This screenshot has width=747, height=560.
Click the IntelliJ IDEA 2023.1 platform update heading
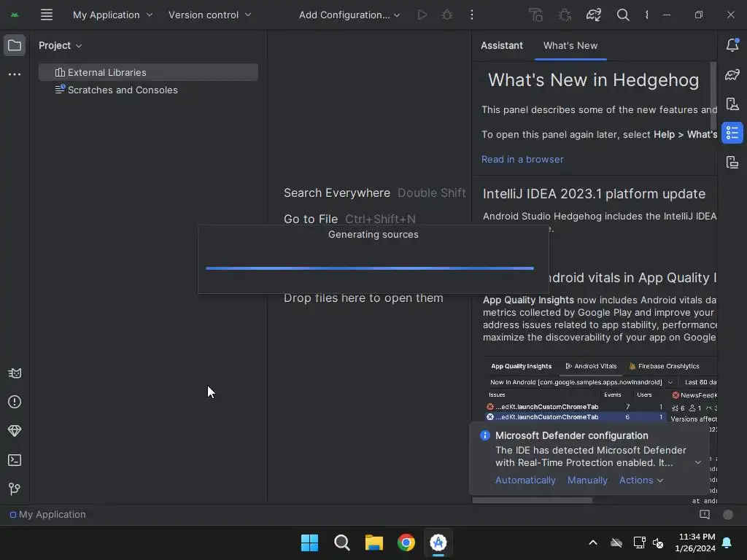594,194
